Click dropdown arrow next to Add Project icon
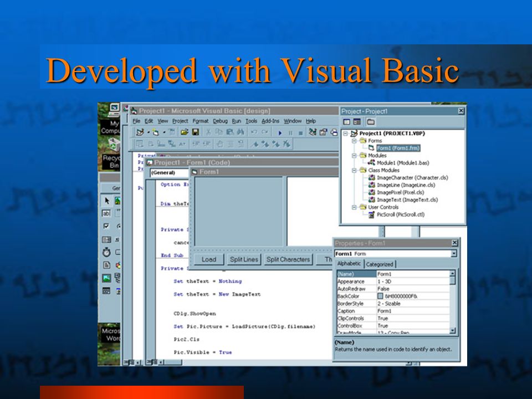The width and height of the screenshot is (532, 399). [x=149, y=132]
